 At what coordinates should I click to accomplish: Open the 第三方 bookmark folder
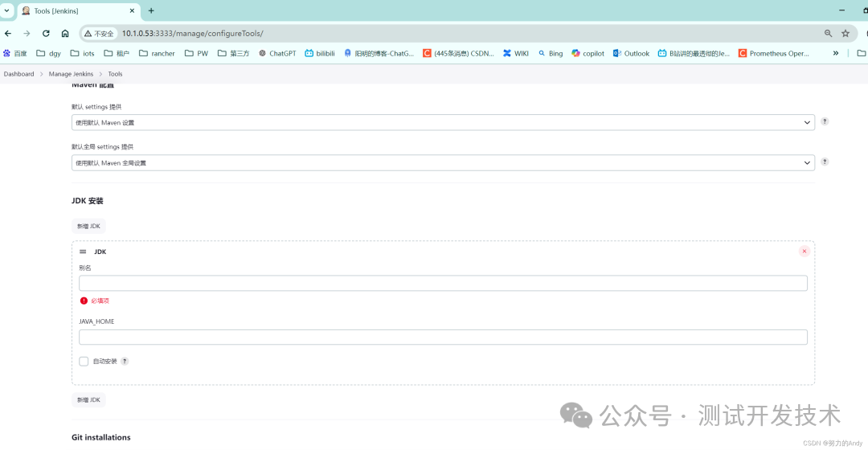click(234, 53)
